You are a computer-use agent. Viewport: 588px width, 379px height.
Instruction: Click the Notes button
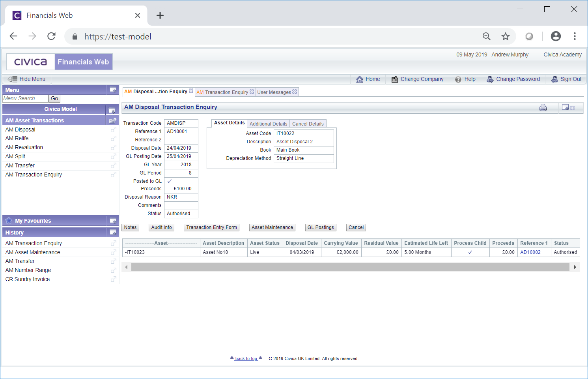131,227
